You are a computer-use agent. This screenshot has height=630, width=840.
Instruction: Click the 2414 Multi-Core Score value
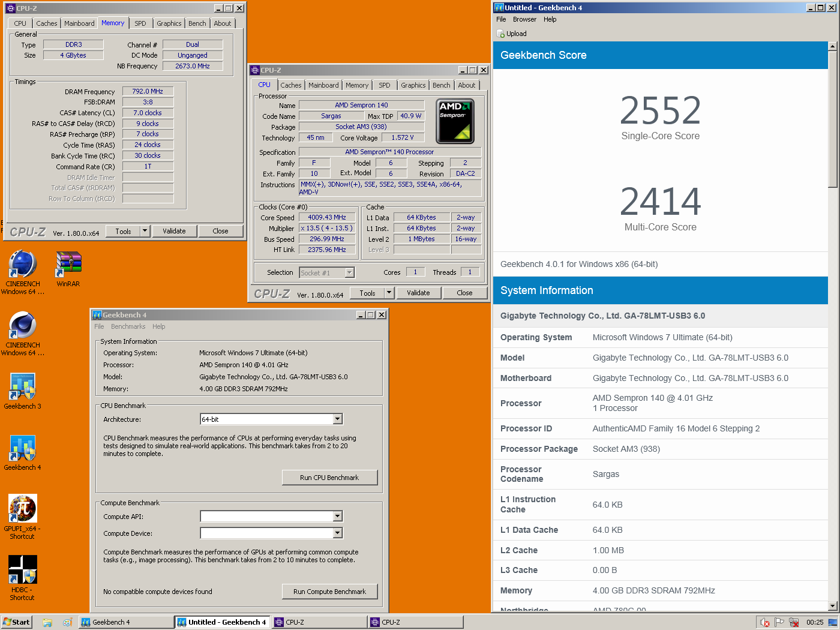point(661,202)
